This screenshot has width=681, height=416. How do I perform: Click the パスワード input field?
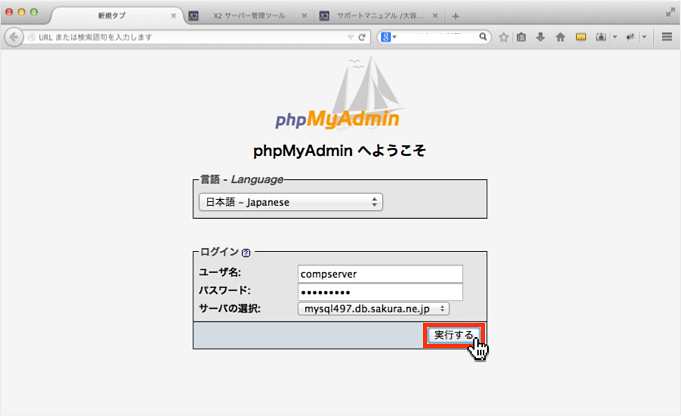tap(380, 292)
